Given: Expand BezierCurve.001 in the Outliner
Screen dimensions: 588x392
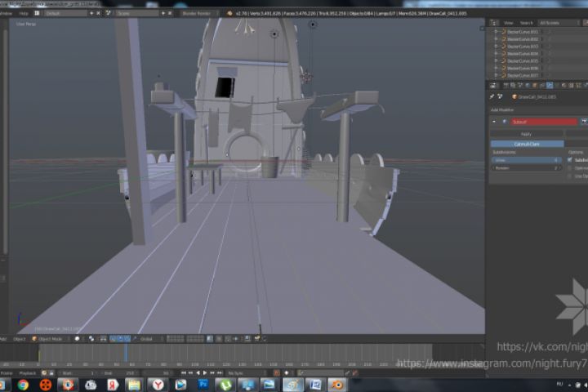Looking at the screenshot, I should [497, 32].
